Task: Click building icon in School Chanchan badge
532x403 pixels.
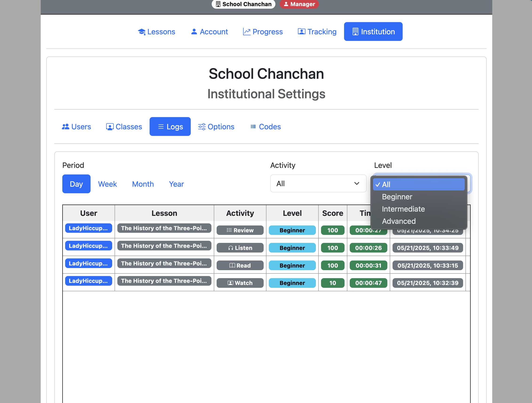Action: tap(218, 4)
